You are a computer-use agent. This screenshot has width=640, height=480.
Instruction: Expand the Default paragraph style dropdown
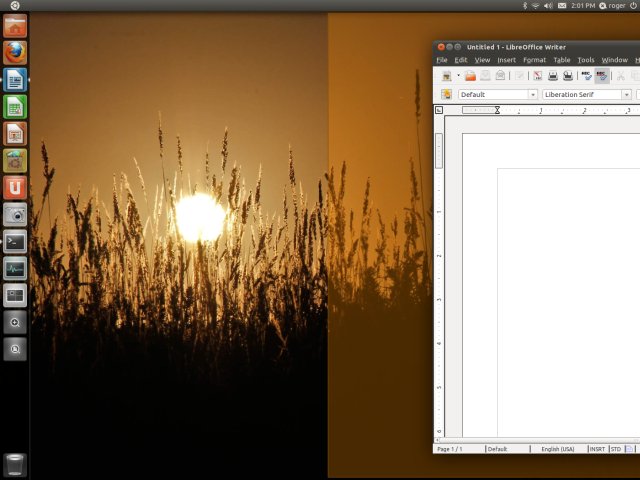pyautogui.click(x=532, y=95)
